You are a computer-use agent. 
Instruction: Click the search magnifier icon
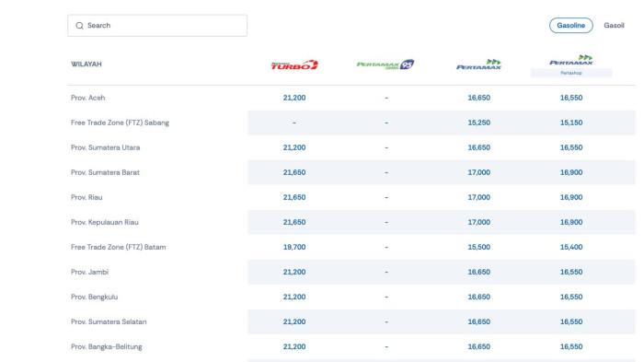pos(79,26)
